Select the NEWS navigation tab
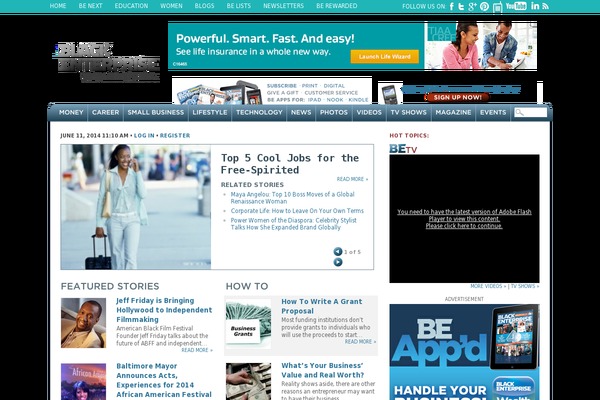Image resolution: width=600 pixels, height=400 pixels. [301, 112]
